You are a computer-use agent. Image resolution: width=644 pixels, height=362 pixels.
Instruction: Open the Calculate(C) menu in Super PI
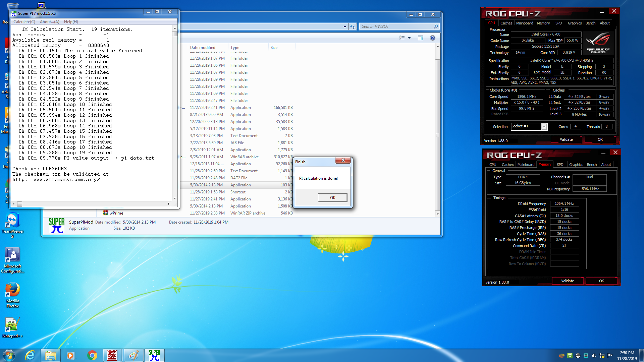24,22
